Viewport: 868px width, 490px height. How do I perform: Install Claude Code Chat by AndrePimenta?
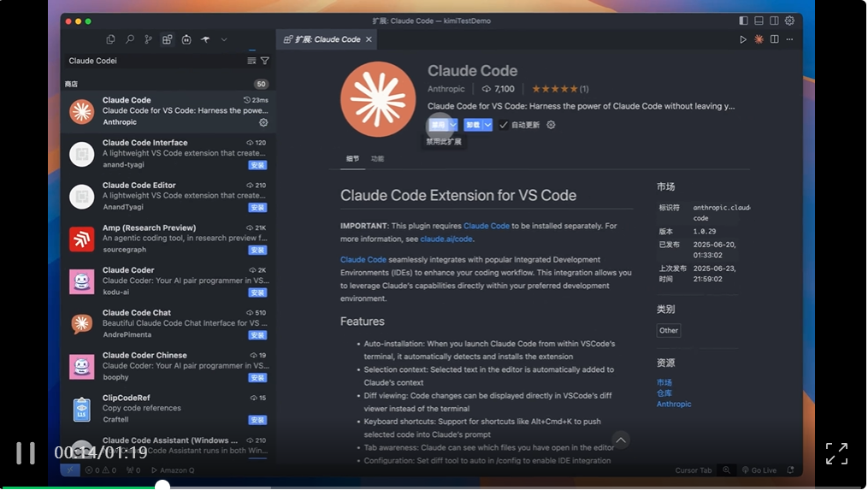[258, 335]
